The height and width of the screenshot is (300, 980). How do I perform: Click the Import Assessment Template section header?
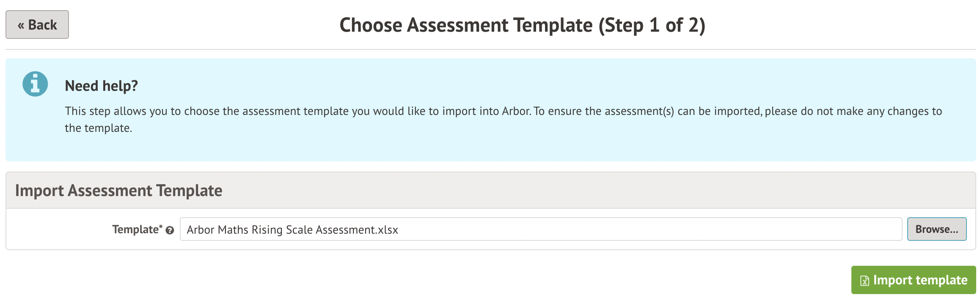[x=118, y=191]
